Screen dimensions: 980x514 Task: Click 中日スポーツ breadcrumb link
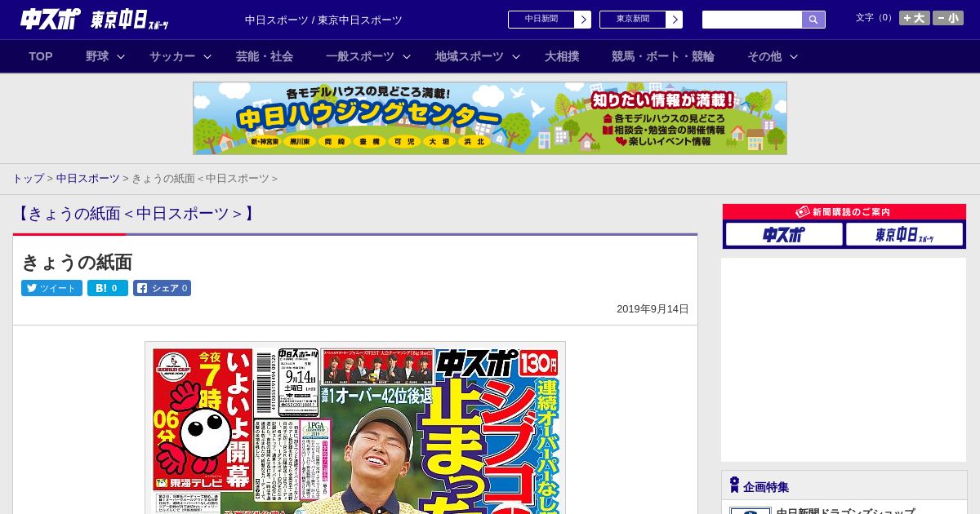[x=87, y=178]
